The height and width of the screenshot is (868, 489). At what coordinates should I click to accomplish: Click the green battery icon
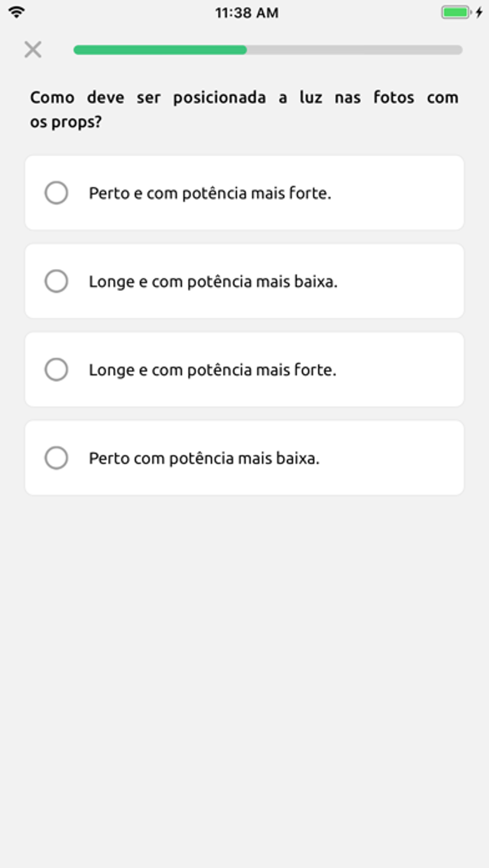pyautogui.click(x=455, y=12)
